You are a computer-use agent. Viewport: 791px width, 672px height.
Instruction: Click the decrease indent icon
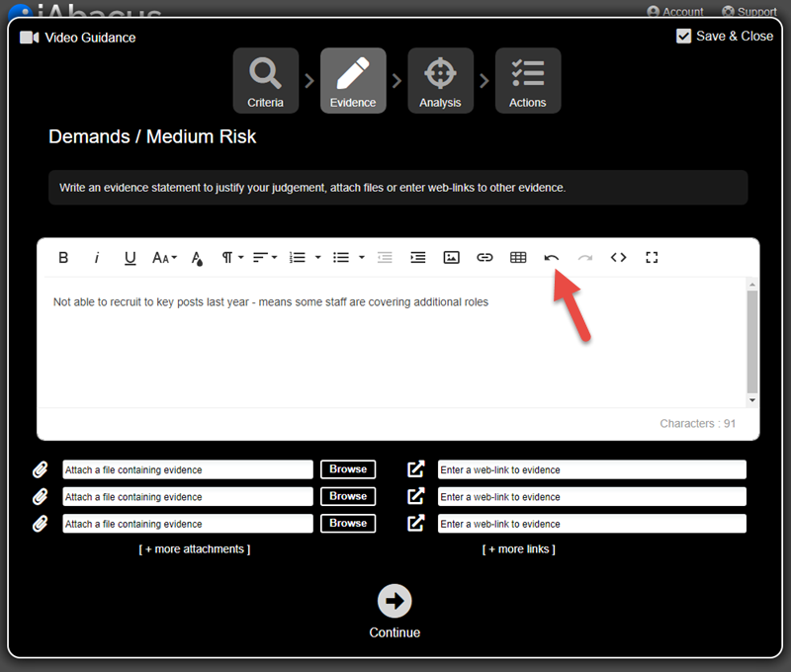(385, 258)
